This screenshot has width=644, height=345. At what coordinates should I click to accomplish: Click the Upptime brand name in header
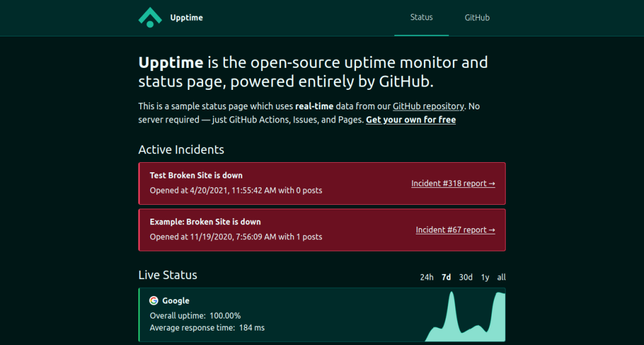(x=186, y=18)
